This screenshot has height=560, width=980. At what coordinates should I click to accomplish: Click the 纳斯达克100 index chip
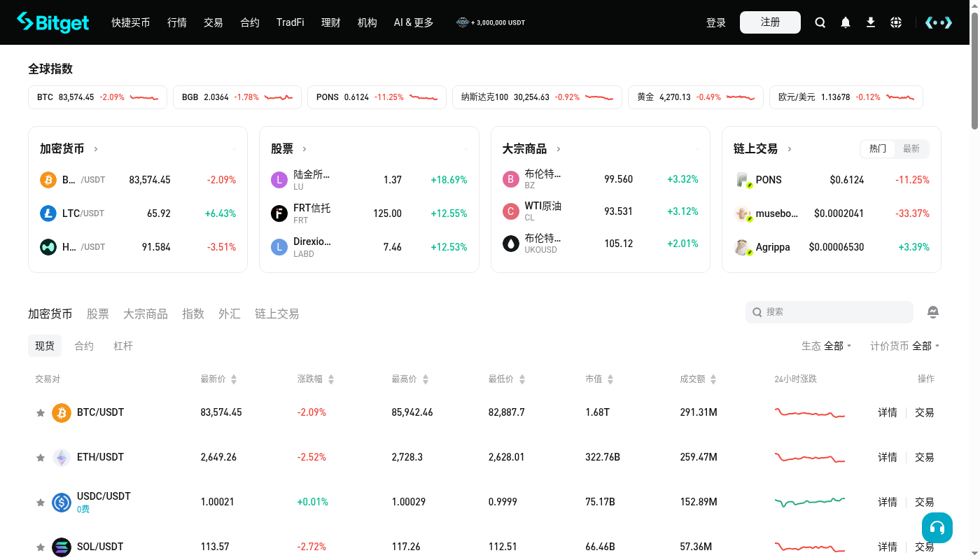(x=537, y=97)
